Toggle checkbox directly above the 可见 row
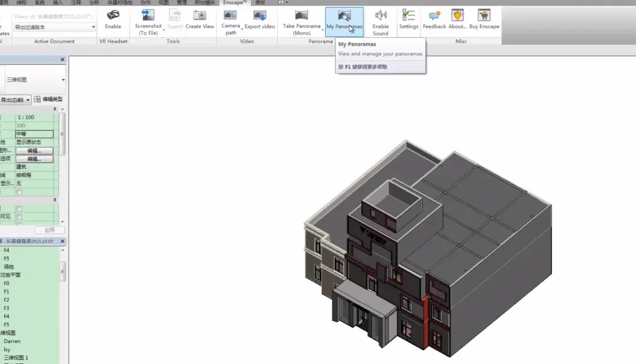Image resolution: width=636 pixels, height=364 pixels. (x=19, y=209)
